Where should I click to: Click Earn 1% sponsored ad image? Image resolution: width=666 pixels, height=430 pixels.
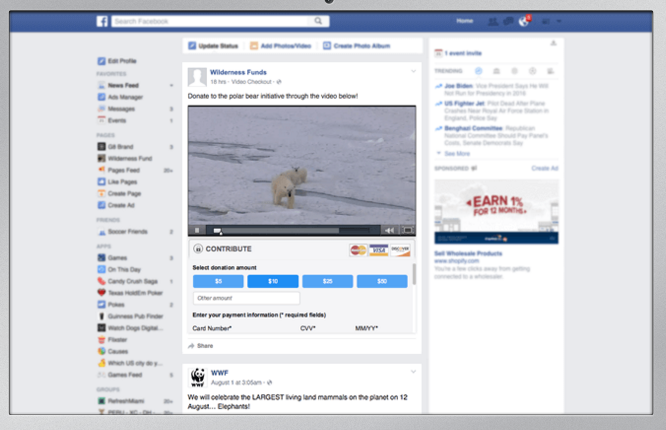[x=497, y=212]
